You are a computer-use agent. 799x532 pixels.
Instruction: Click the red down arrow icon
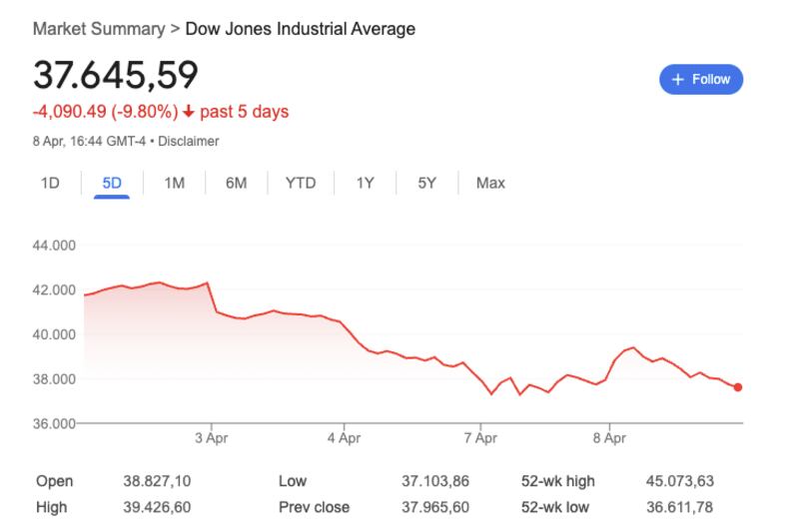[188, 112]
